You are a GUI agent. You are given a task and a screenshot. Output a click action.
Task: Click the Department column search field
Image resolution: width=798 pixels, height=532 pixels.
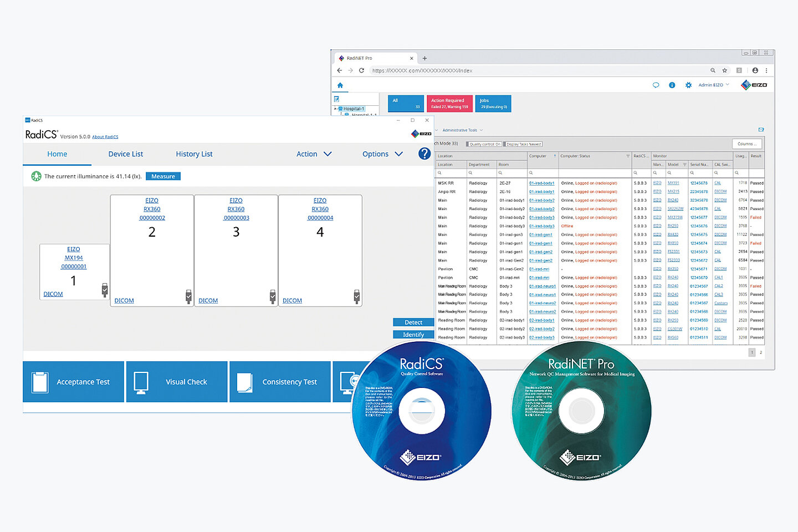(x=482, y=173)
